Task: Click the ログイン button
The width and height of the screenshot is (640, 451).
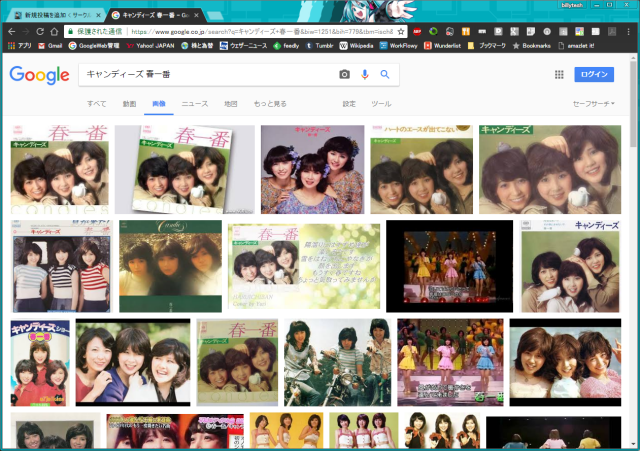Action: pyautogui.click(x=594, y=74)
